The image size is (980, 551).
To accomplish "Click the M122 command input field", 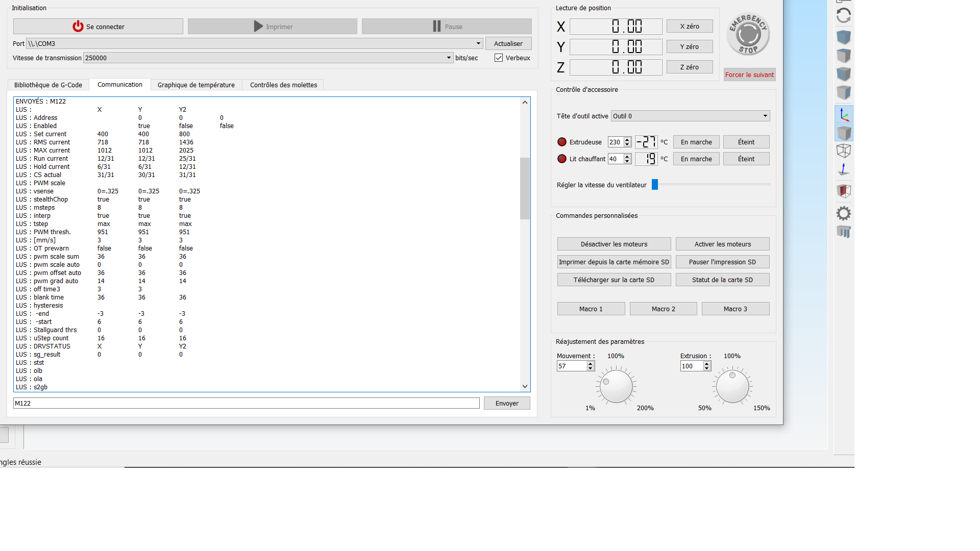I will 246,404.
